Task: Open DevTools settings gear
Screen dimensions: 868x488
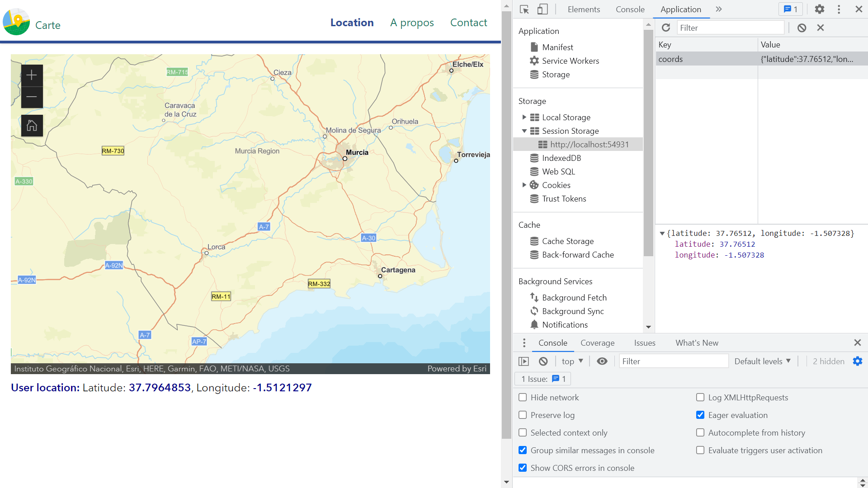Action: tap(820, 9)
